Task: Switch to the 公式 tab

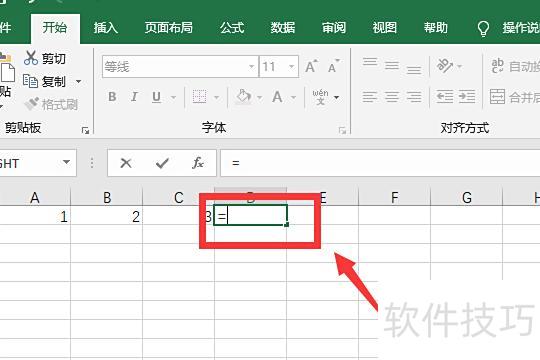Action: (x=232, y=28)
